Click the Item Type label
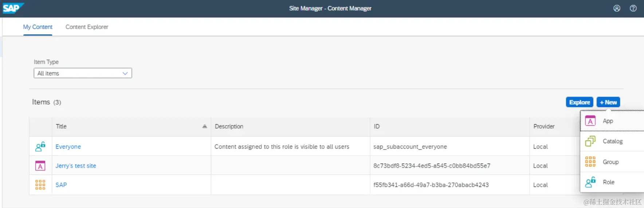The width and height of the screenshot is (644, 208). click(x=46, y=62)
